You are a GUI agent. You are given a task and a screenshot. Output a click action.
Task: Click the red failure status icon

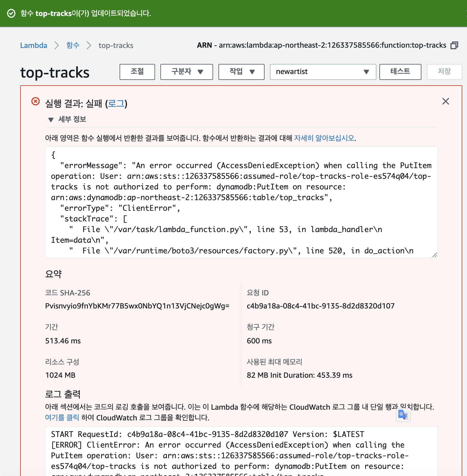36,102
